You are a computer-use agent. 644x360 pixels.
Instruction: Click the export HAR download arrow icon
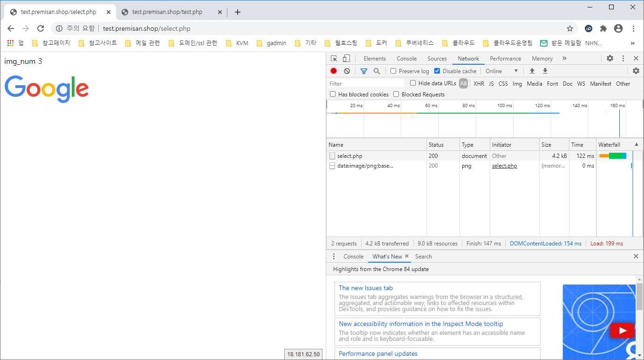click(545, 71)
